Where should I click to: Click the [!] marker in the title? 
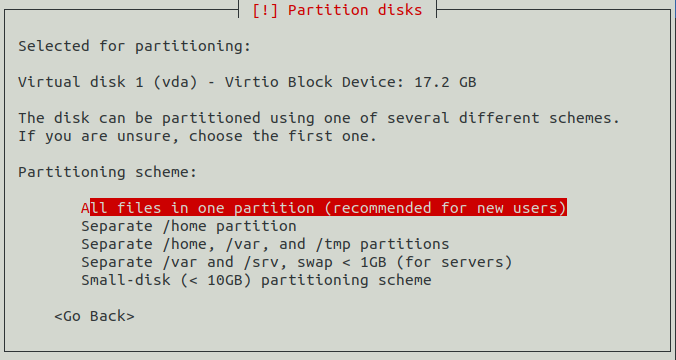point(265,10)
